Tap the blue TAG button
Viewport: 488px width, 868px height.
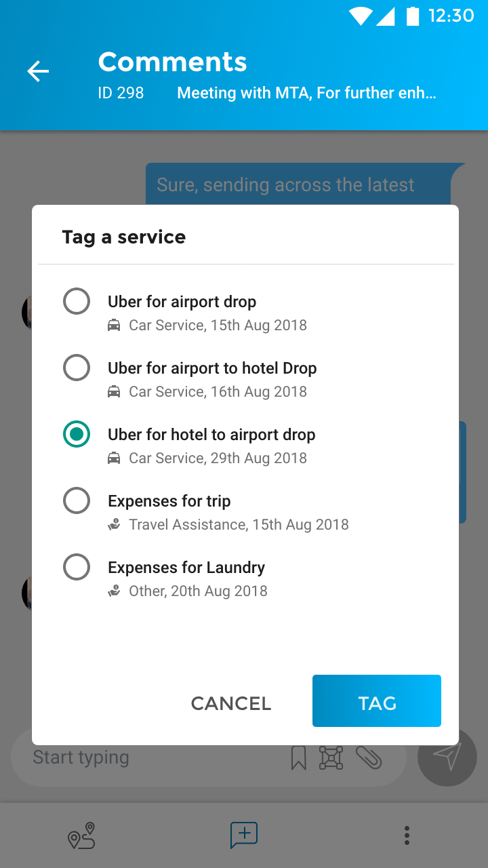pos(377,701)
